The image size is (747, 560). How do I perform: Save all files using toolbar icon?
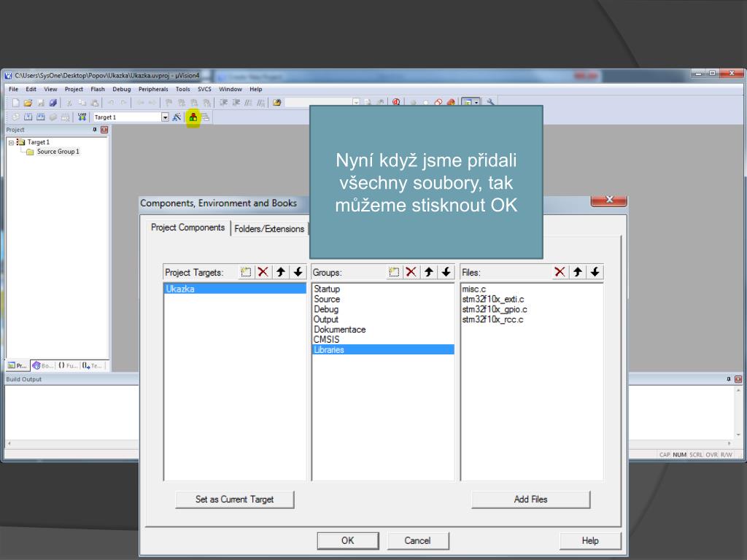(53, 102)
